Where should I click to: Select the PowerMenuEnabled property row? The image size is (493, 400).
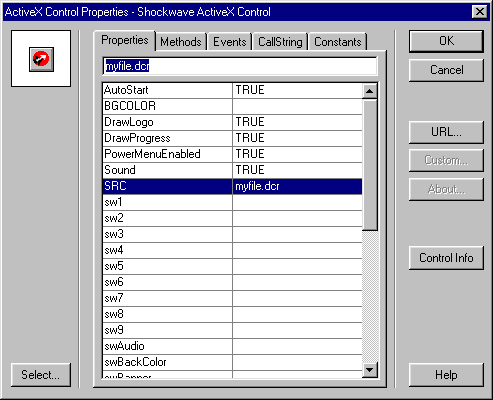232,154
